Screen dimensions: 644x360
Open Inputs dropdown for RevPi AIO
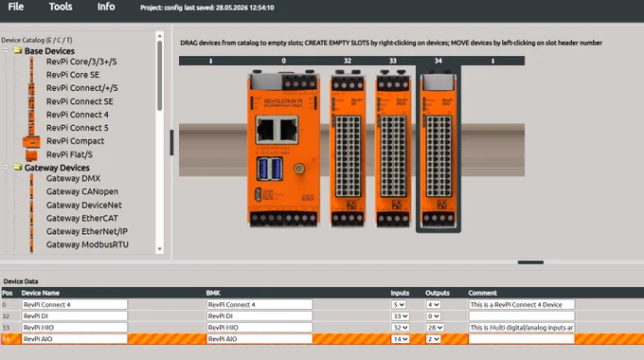point(400,339)
